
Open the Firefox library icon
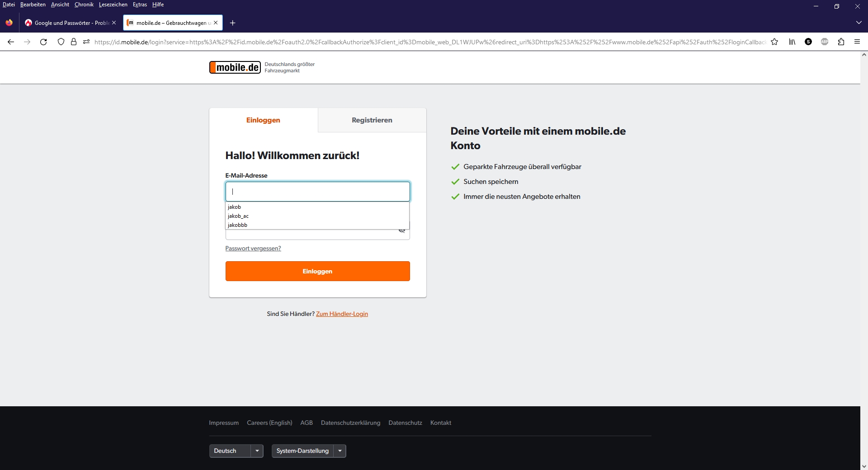pyautogui.click(x=792, y=42)
